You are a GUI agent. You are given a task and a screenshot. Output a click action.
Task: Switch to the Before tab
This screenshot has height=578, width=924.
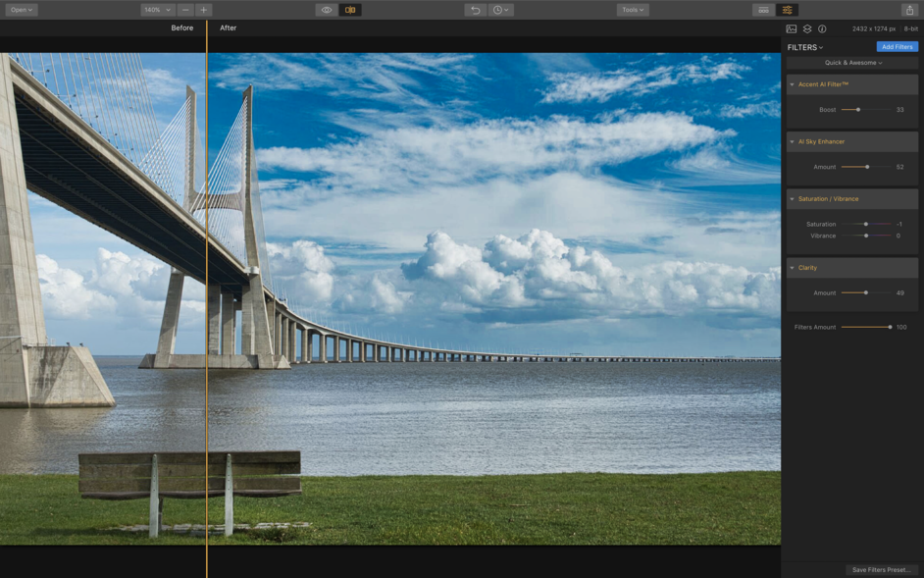pyautogui.click(x=182, y=27)
